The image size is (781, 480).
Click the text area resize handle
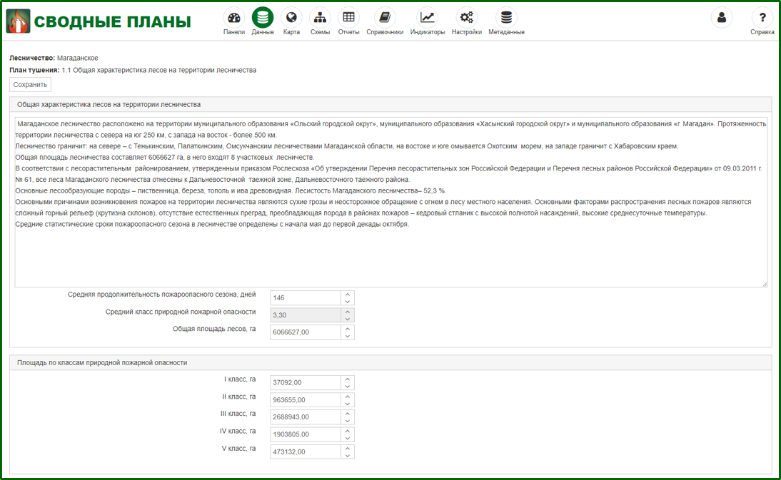(x=764, y=284)
